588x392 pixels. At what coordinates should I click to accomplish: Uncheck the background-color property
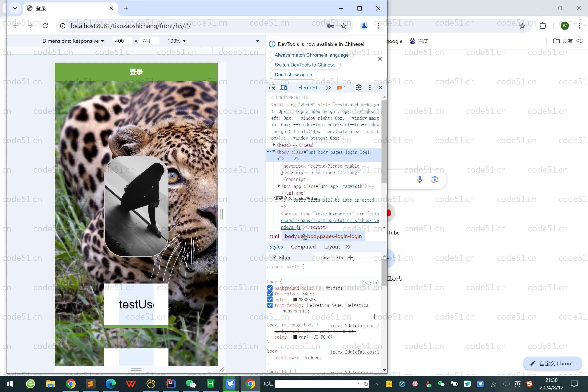pos(270,288)
